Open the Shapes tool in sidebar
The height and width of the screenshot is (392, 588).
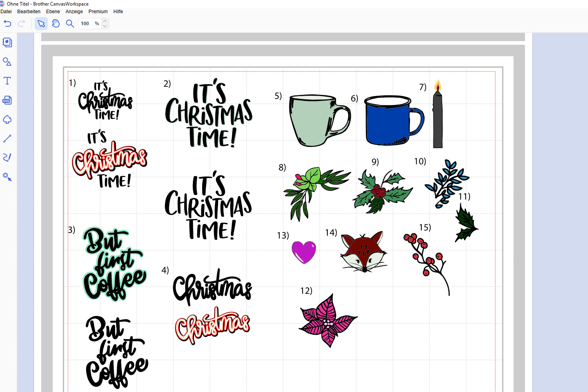[x=7, y=62]
